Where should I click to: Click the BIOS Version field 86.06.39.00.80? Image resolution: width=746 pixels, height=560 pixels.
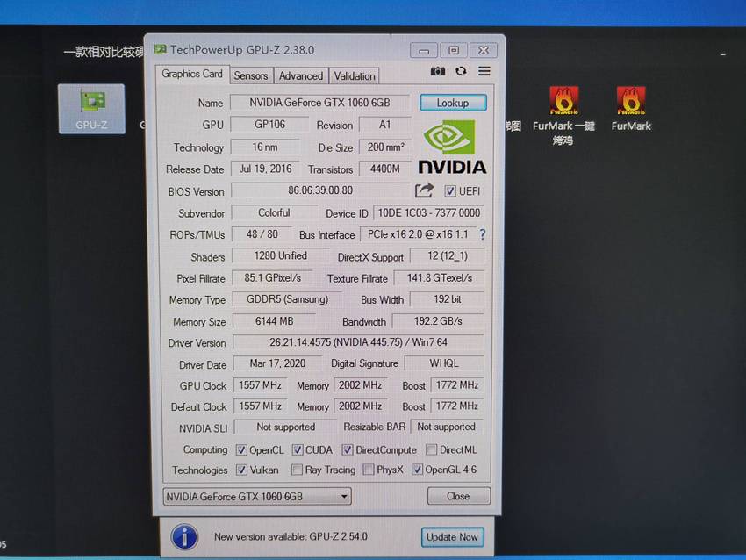[320, 190]
